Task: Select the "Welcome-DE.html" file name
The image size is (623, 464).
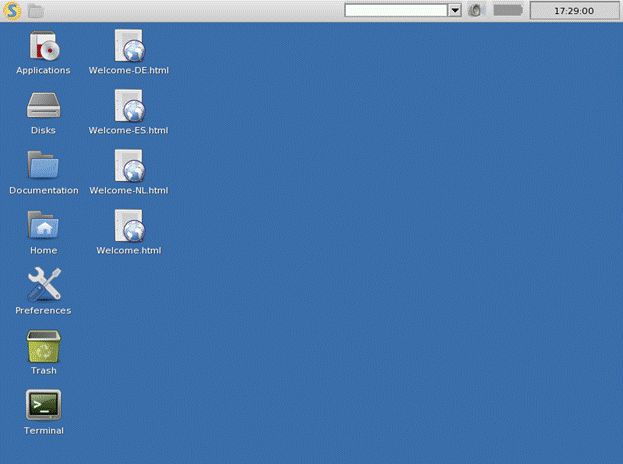Action: point(129,70)
